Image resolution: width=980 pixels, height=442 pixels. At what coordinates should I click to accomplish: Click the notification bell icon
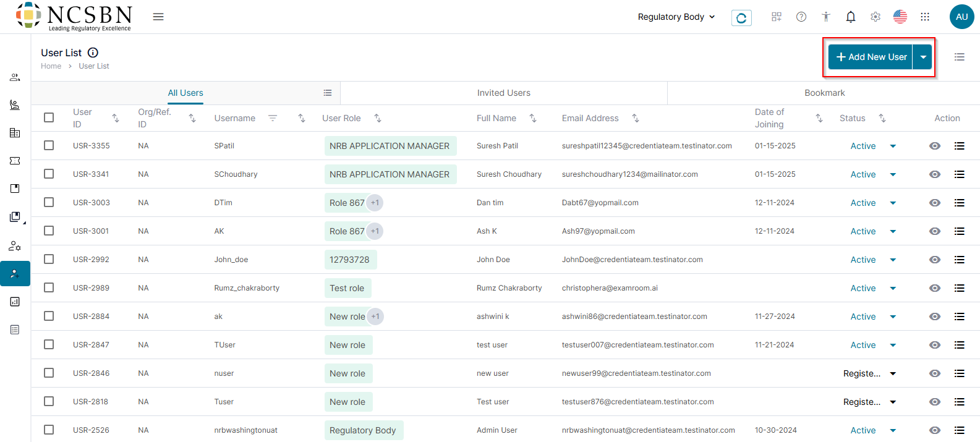pos(850,17)
